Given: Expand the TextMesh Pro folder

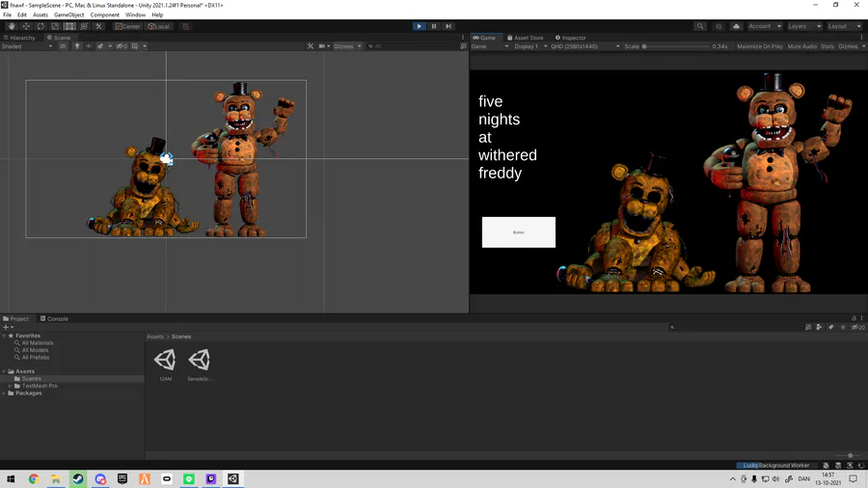Looking at the screenshot, I should point(10,386).
